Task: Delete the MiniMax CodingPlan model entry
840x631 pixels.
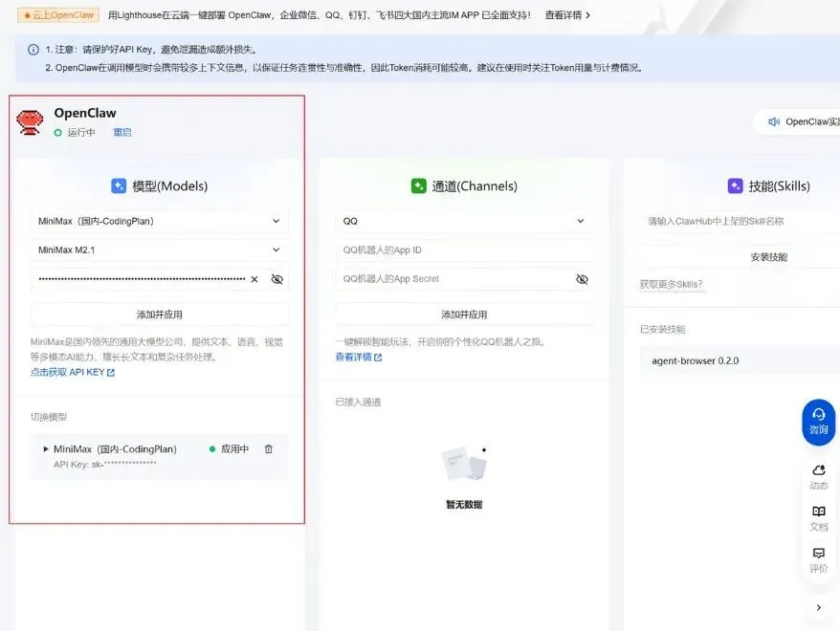Action: tap(269, 449)
